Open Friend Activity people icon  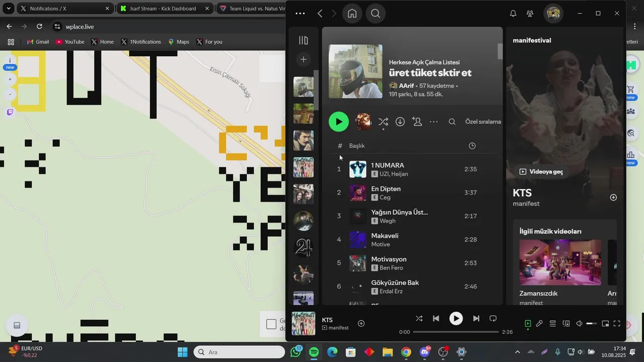[530, 14]
